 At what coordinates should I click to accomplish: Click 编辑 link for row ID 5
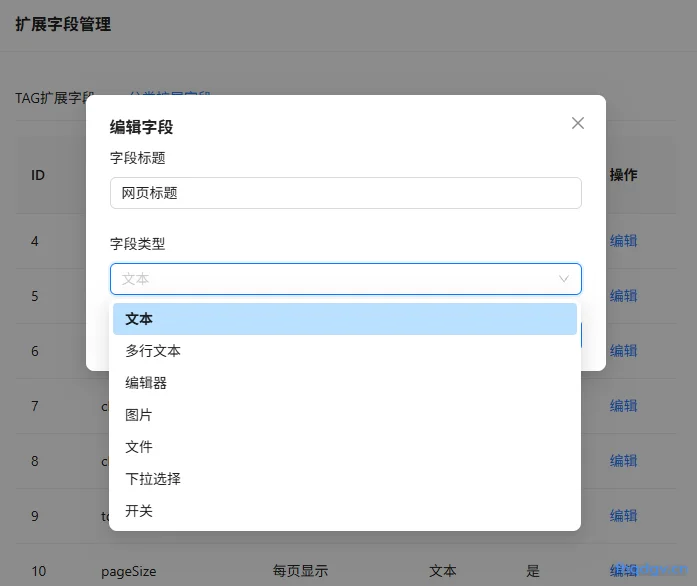623,296
